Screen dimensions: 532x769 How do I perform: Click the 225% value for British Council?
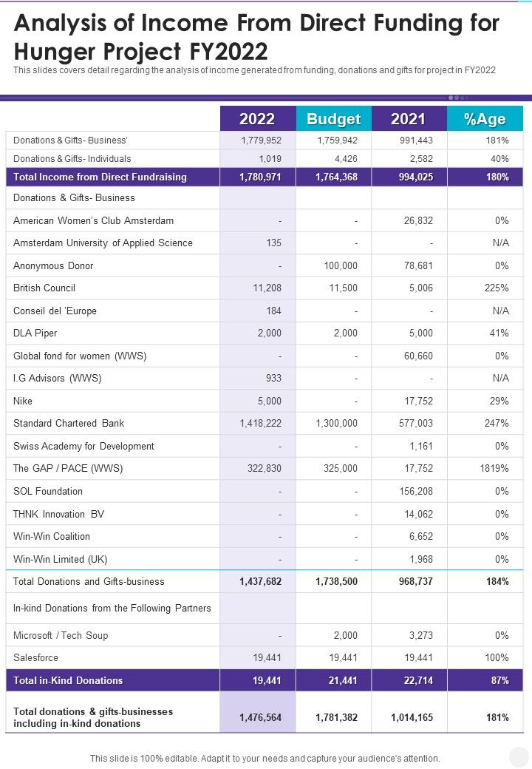[x=497, y=288]
